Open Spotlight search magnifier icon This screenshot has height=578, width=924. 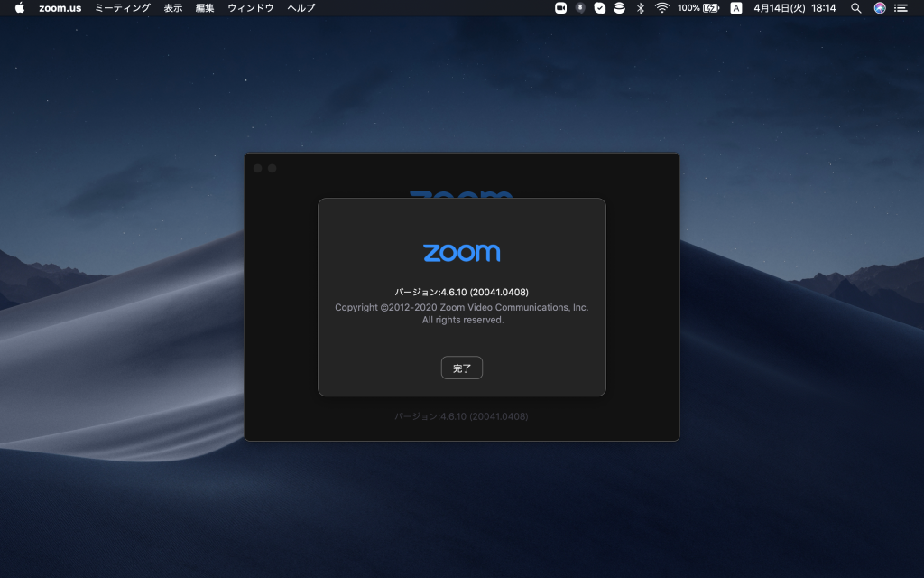coord(856,7)
